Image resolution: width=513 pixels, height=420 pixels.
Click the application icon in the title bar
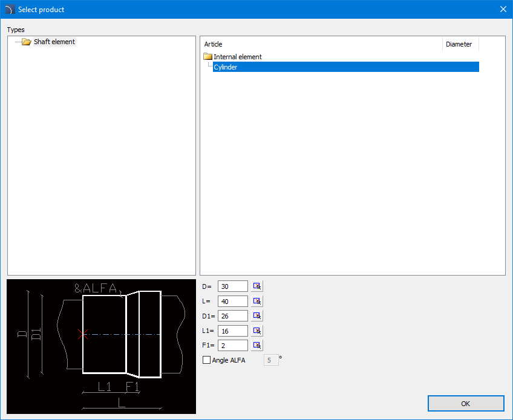(9, 9)
